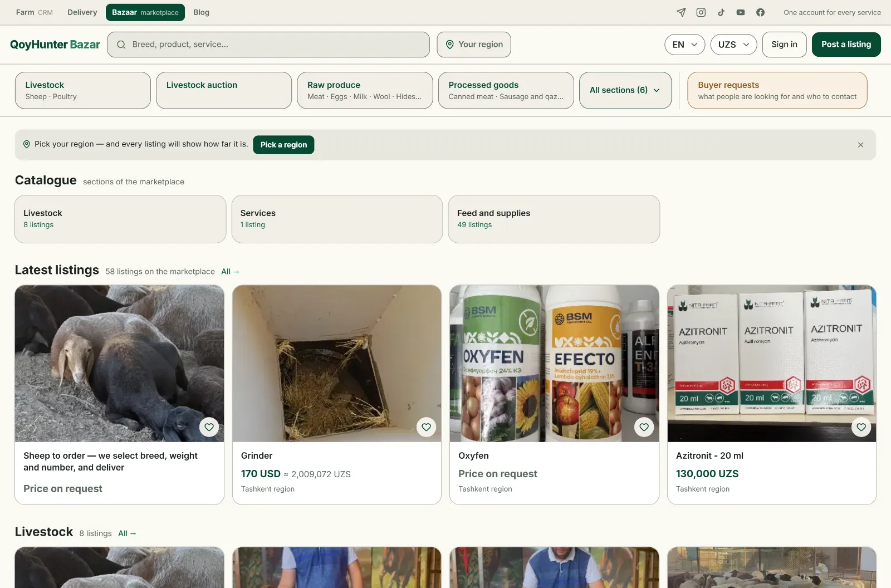
Task: Click the One account for every service text
Action: 832,12
